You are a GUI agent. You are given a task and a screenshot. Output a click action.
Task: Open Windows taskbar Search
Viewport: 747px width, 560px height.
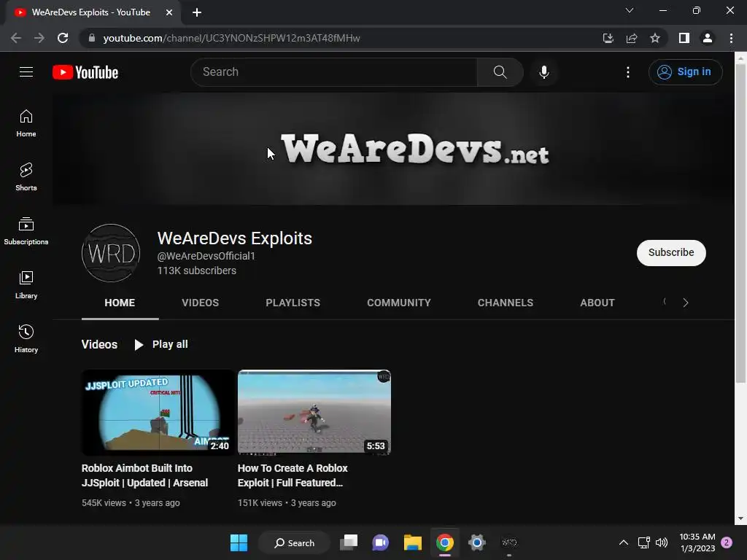[294, 542]
